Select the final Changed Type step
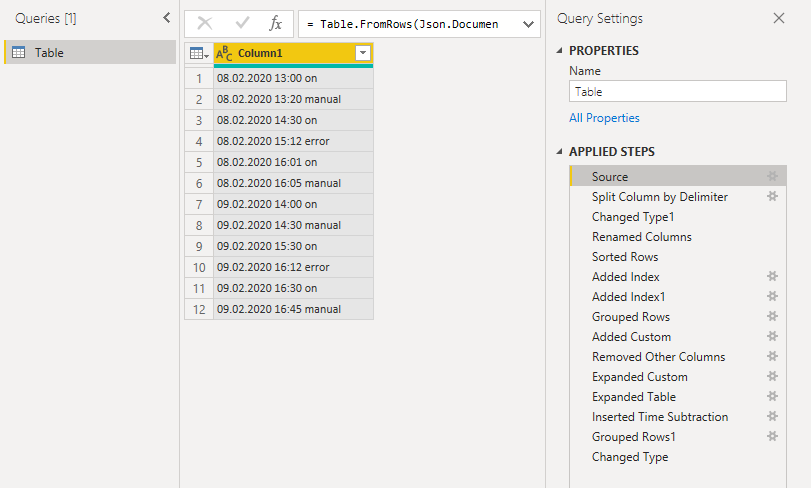Screen dimensions: 811x488 coord(678,457)
